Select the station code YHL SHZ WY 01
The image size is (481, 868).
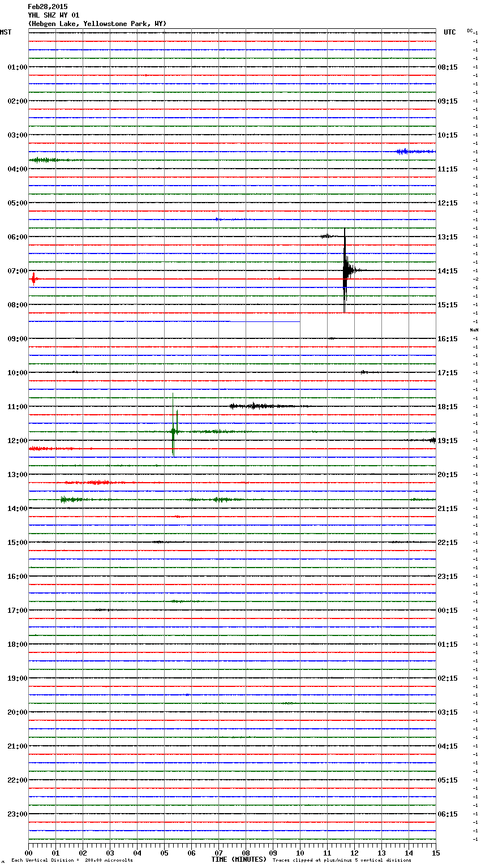[54, 15]
